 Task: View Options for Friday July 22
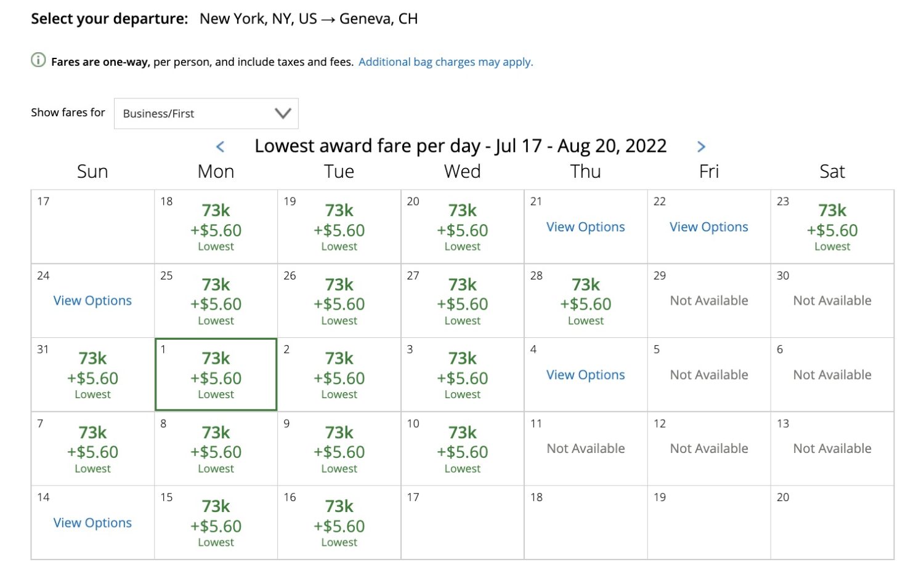(708, 227)
